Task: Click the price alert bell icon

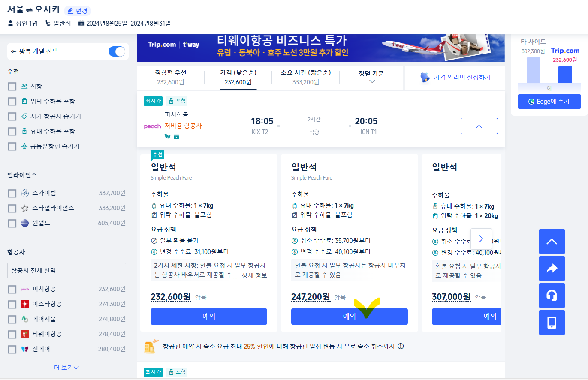Action: [x=425, y=77]
